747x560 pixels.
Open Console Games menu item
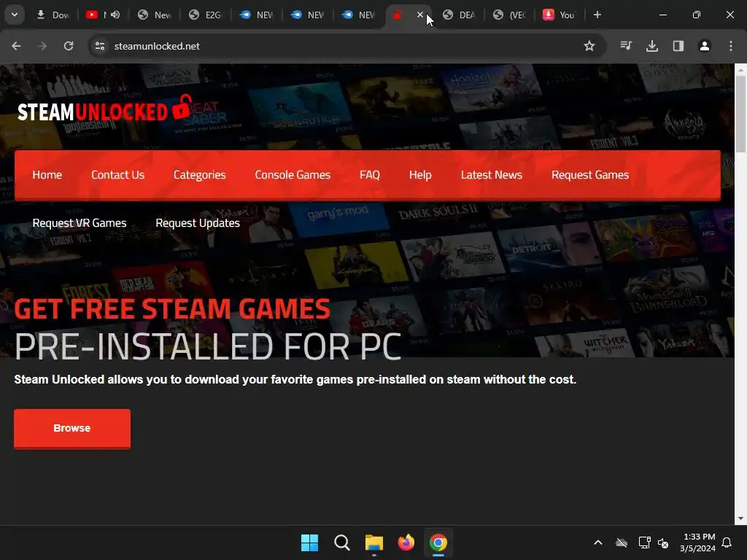(x=293, y=175)
